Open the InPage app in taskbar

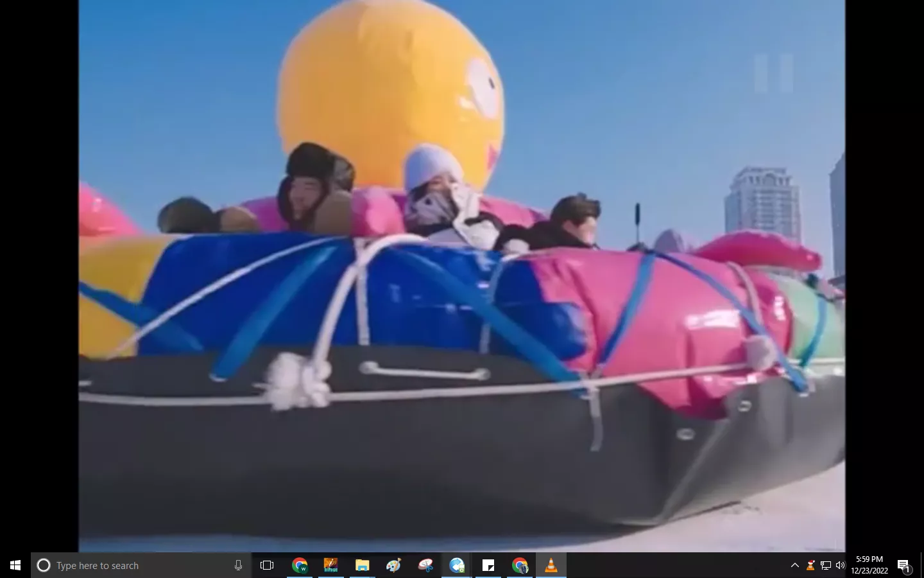[331, 565]
